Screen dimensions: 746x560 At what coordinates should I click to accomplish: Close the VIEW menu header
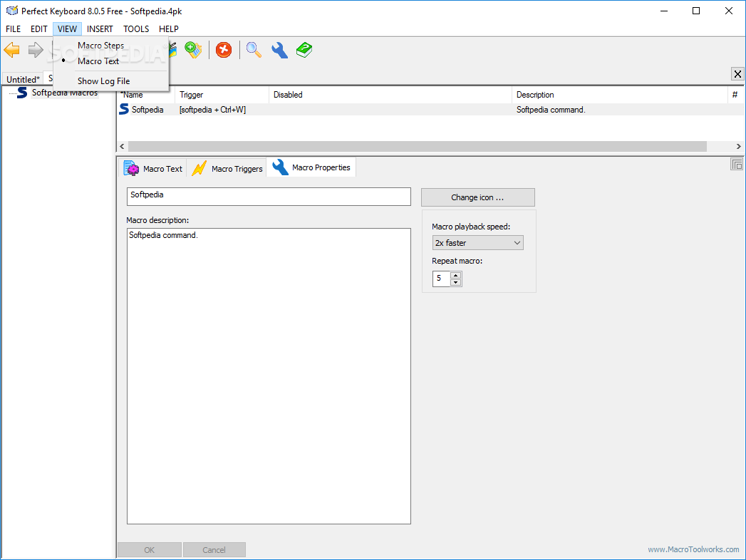pos(67,29)
